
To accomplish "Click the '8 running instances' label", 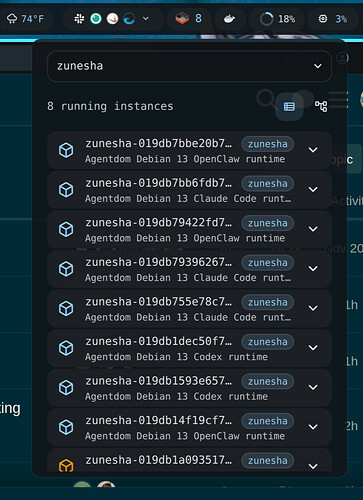I will (x=110, y=106).
